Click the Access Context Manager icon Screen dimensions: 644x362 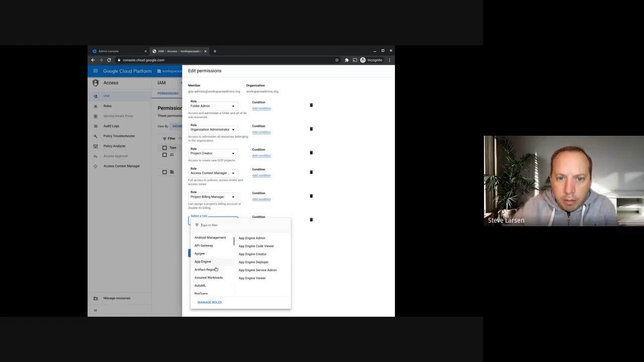pos(96,166)
